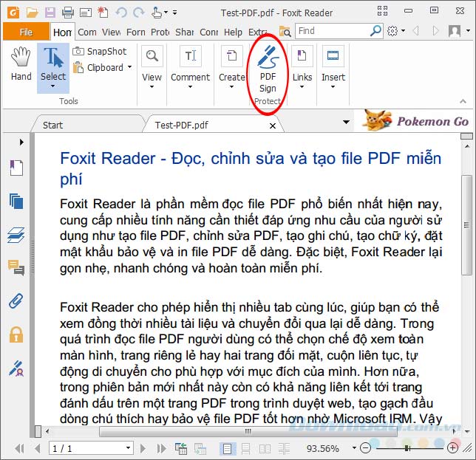Screen dimensions: 476x460
Task: Enable continuous page view mode
Action: [x=245, y=448]
